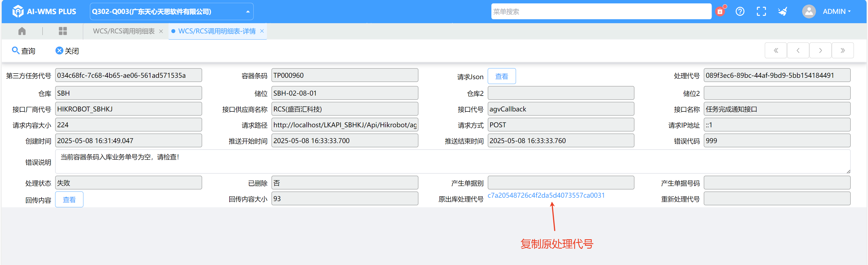The image size is (868, 265).
Task: Go to next record button
Action: 821,51
